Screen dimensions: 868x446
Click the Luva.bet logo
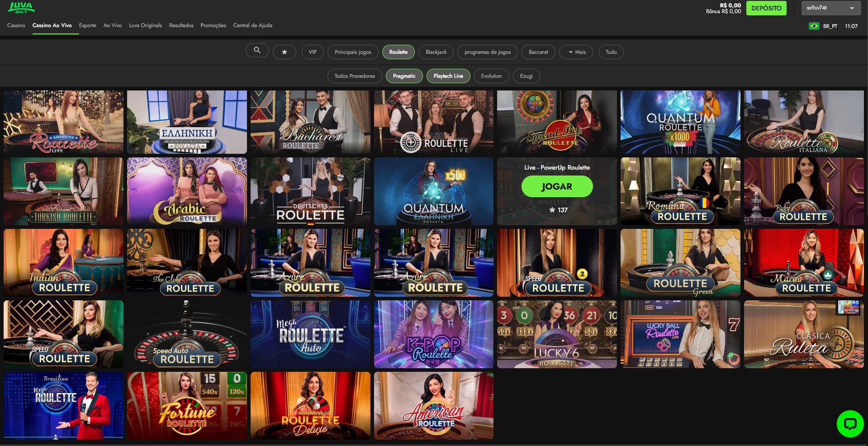pos(21,8)
